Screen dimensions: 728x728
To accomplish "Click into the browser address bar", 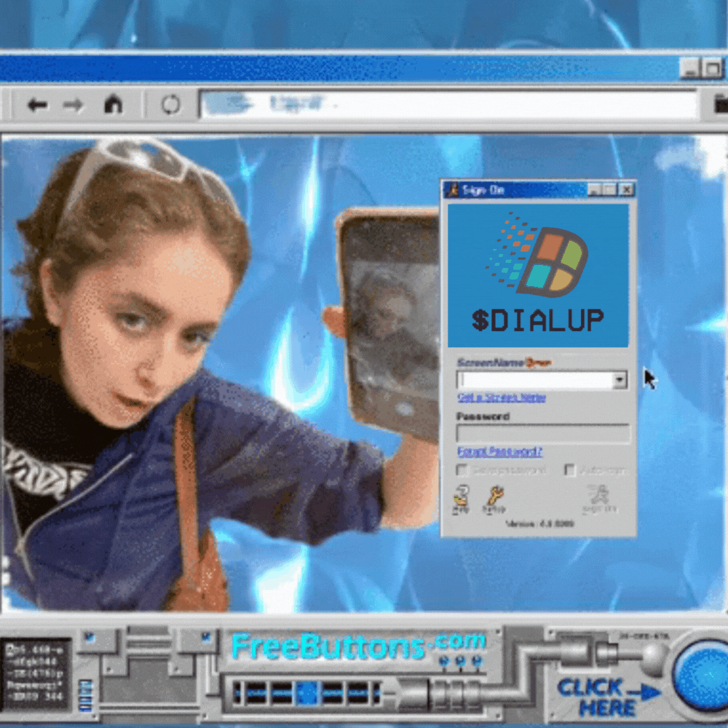I will [x=448, y=104].
